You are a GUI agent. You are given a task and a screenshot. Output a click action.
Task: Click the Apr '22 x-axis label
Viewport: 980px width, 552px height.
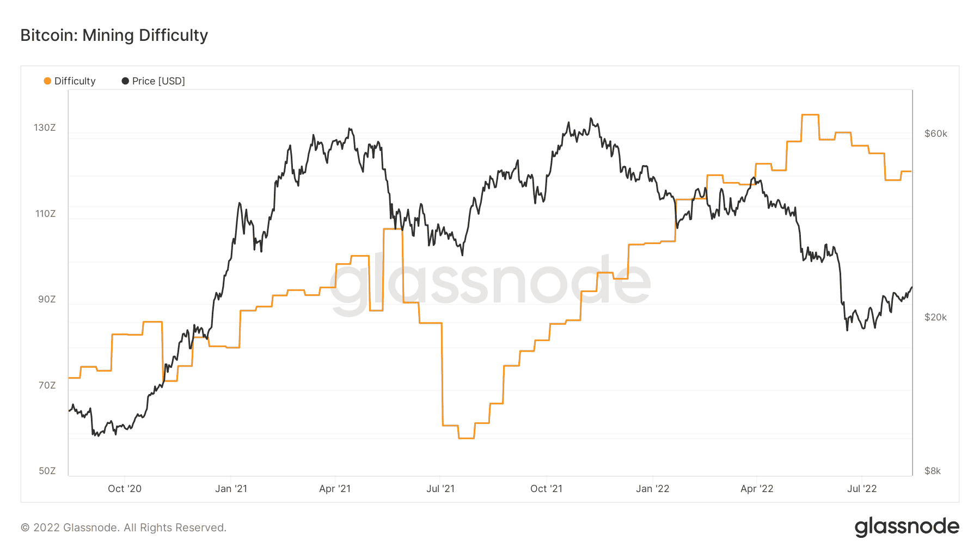[x=757, y=489]
